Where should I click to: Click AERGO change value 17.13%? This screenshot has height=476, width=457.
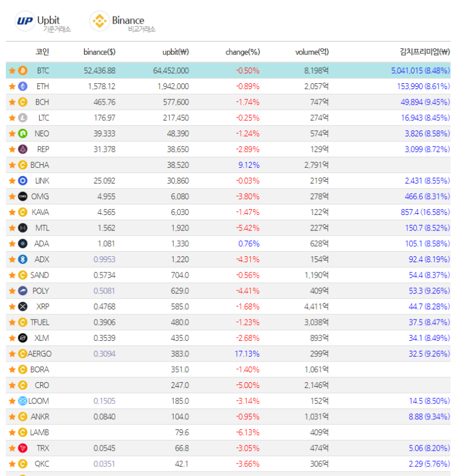tap(247, 354)
